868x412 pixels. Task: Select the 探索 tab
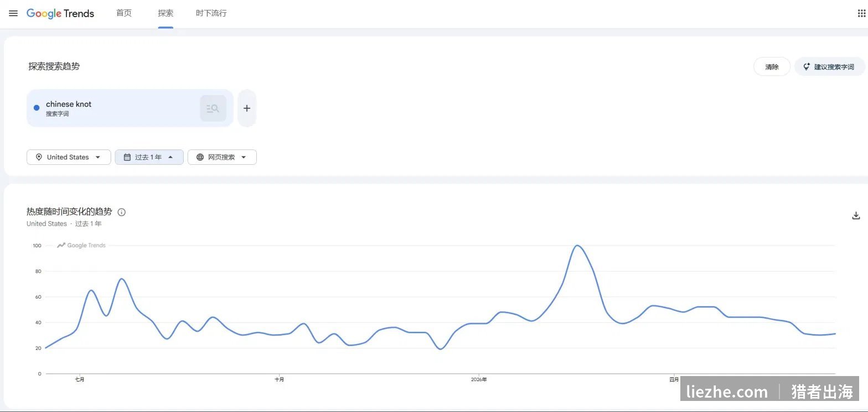pyautogui.click(x=166, y=13)
